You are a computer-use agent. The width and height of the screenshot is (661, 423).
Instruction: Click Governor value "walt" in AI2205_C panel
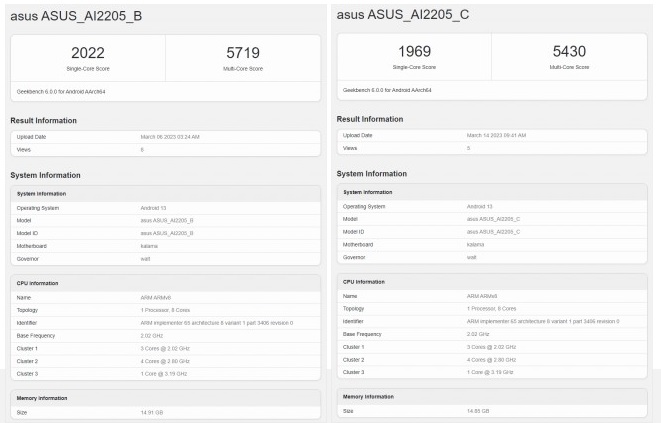[471, 257]
